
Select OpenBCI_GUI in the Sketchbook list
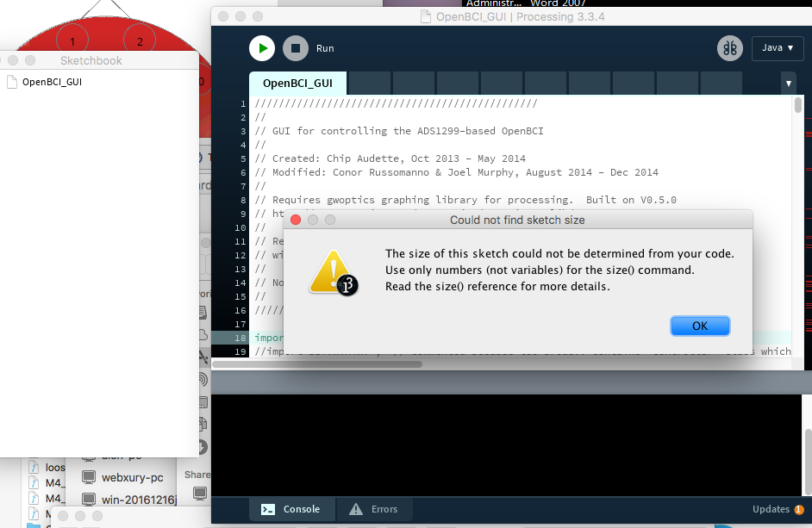click(52, 83)
